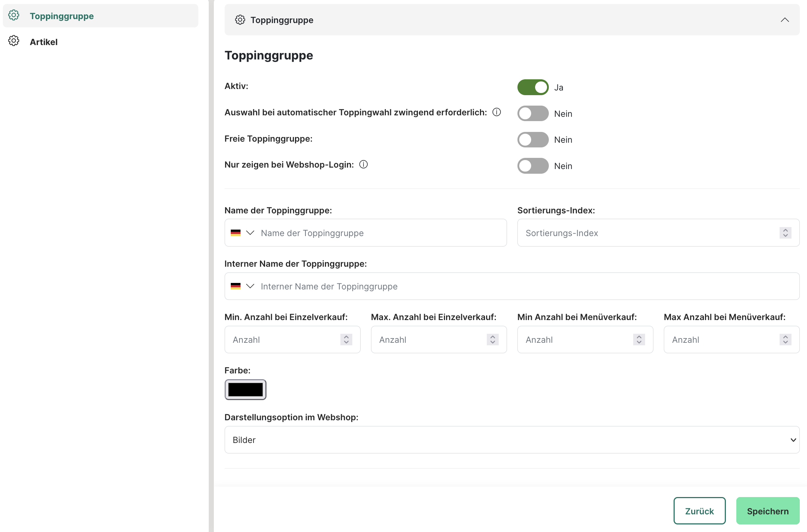Click stepper arrows in Sortierungs-Index field
807x532 pixels.
785,233
